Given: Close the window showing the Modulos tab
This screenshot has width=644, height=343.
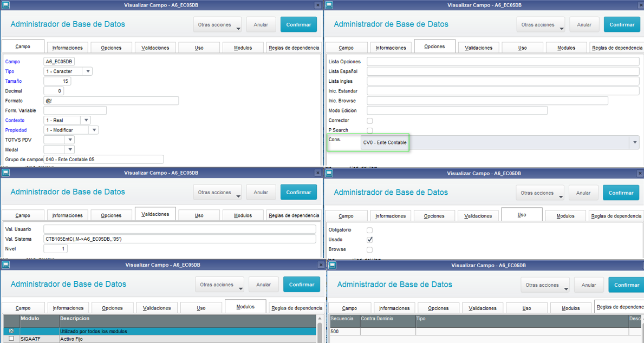Looking at the screenshot, I should [321, 265].
